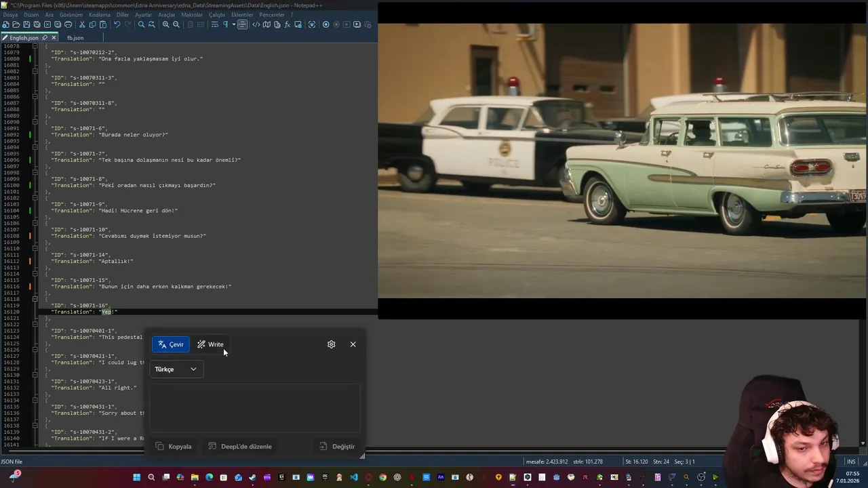Open Visual Studio Code from the taskbar
The width and height of the screenshot is (868, 488).
pyautogui.click(x=354, y=477)
